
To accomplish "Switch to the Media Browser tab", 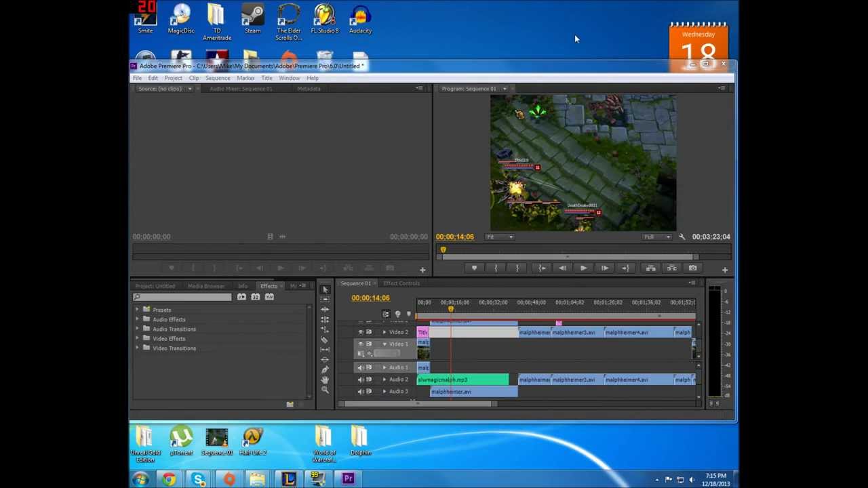I will pos(206,286).
